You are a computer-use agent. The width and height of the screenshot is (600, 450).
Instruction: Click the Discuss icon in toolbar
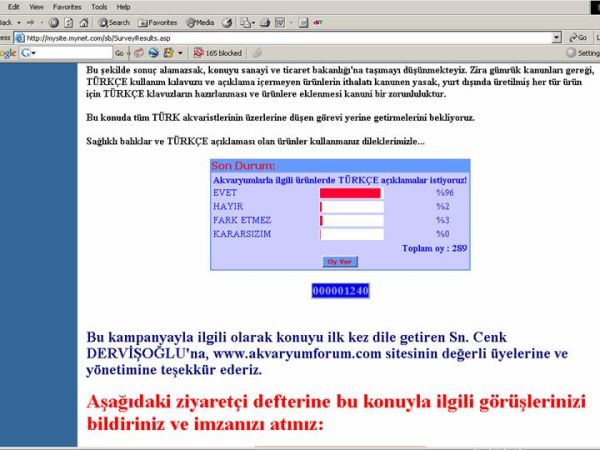303,23
